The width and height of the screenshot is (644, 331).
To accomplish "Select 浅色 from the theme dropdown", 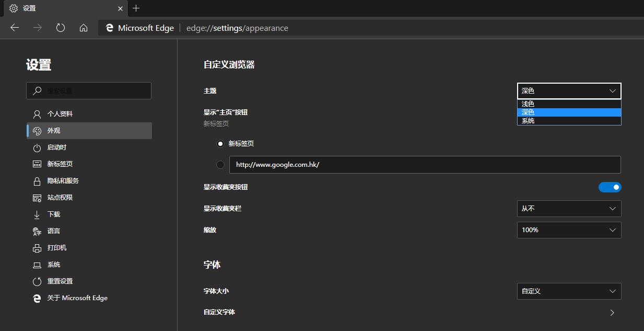I will (569, 103).
